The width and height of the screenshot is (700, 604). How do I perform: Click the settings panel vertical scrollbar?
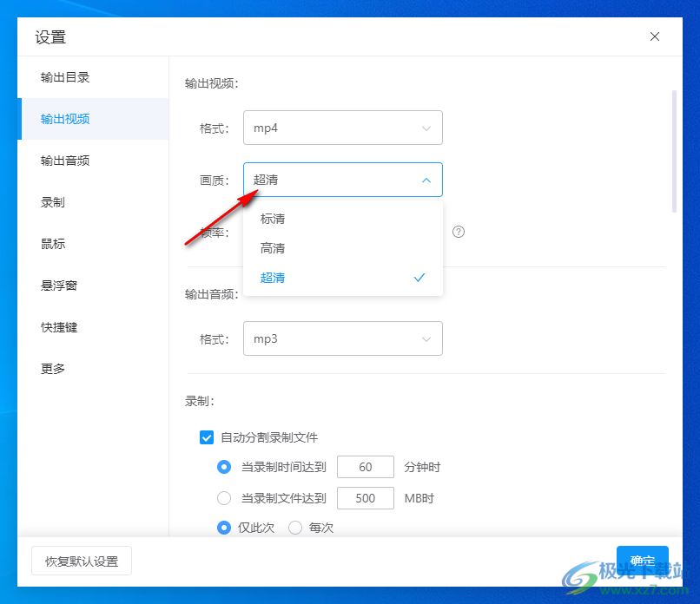tap(674, 152)
